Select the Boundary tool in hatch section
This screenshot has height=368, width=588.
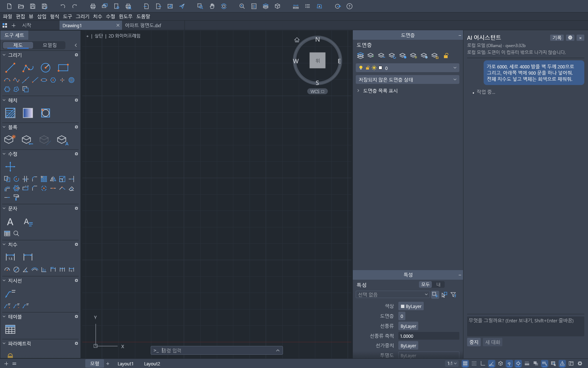pyautogui.click(x=46, y=113)
